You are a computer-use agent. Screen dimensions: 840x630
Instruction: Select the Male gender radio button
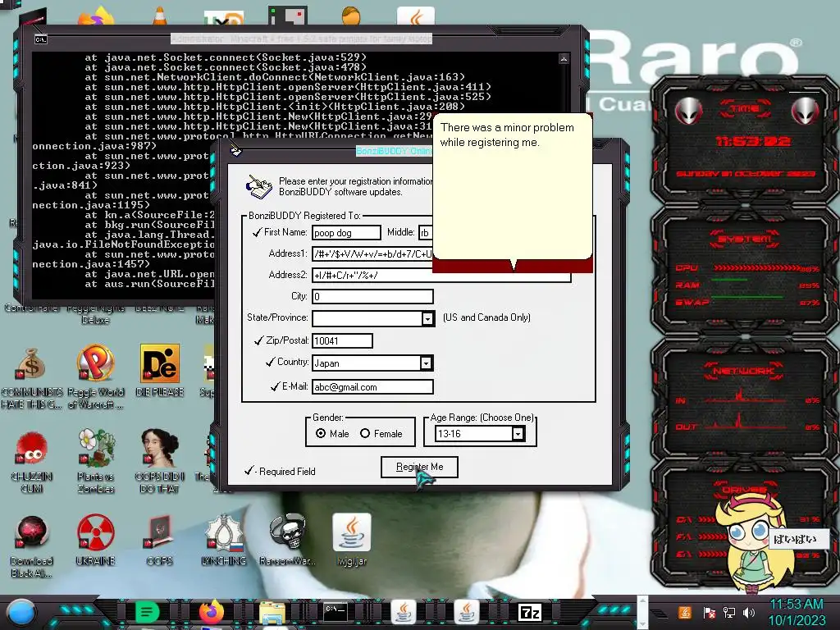pos(321,433)
